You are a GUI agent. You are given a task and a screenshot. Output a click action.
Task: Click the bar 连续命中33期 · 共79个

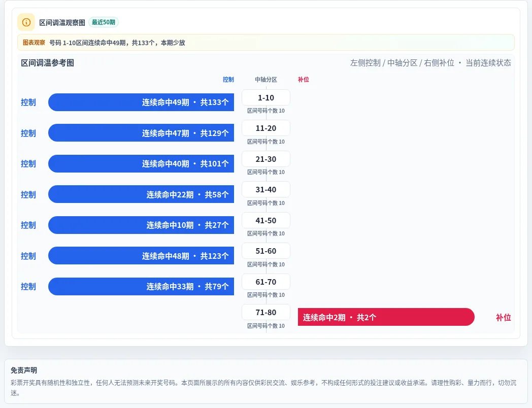141,286
